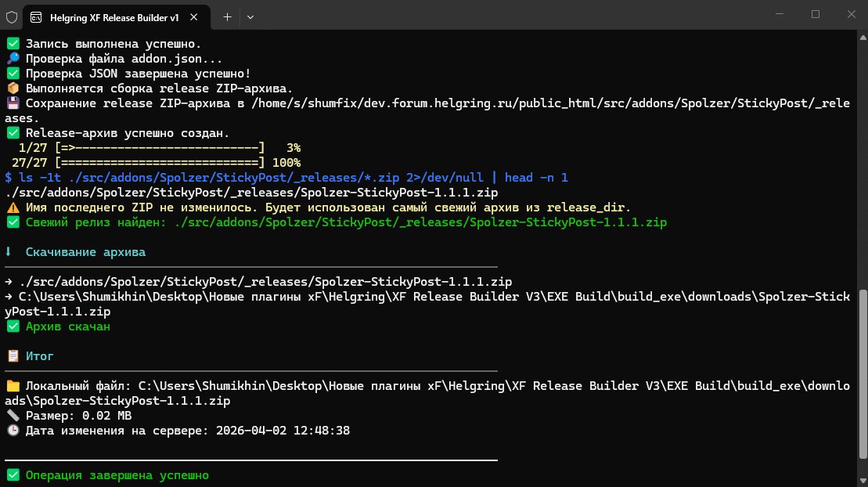Click the date '2026-04-02 12:48:38'
The height and width of the screenshot is (487, 868).
point(283,431)
